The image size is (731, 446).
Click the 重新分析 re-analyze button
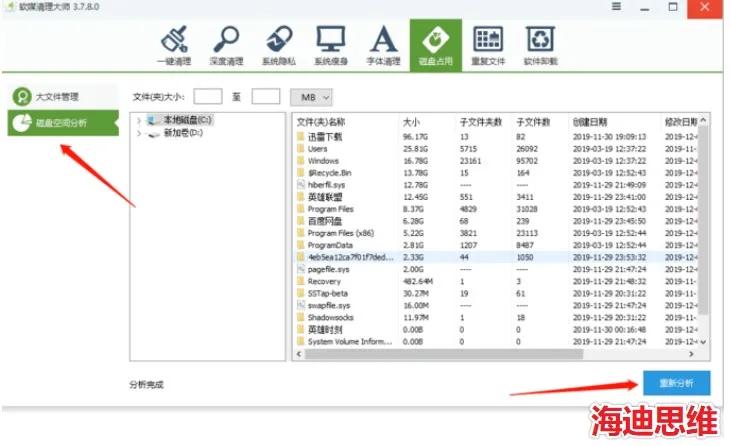tap(676, 383)
